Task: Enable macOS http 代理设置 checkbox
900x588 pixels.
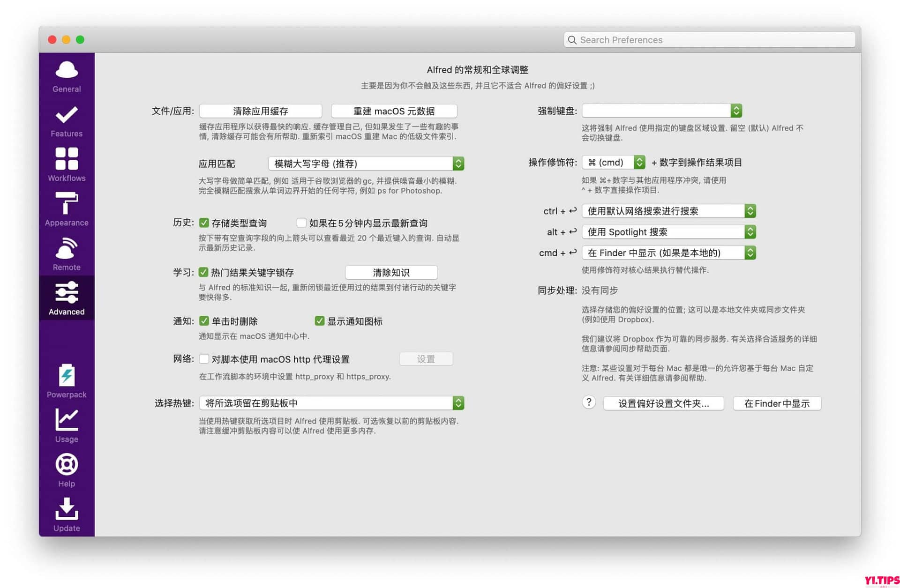Action: click(x=204, y=359)
